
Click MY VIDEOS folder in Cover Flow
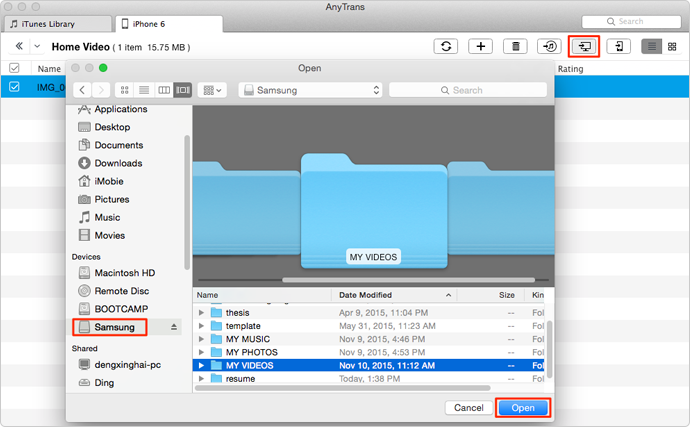pyautogui.click(x=374, y=211)
